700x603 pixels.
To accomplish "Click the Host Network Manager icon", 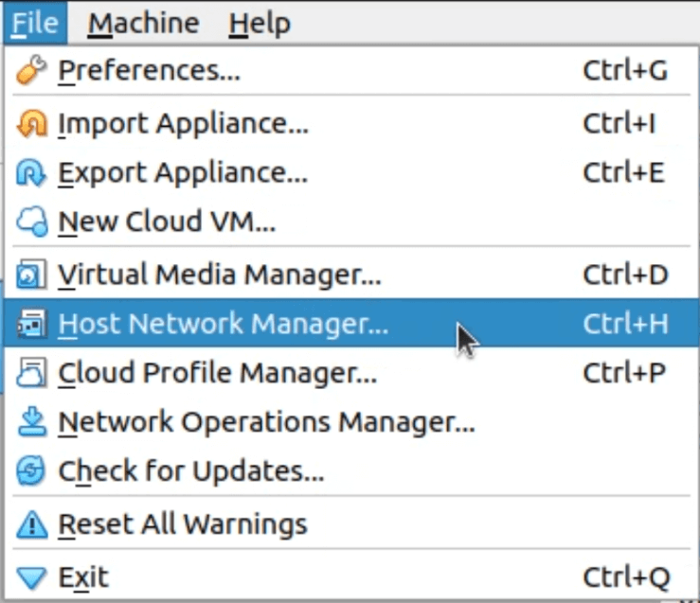I will (x=31, y=324).
